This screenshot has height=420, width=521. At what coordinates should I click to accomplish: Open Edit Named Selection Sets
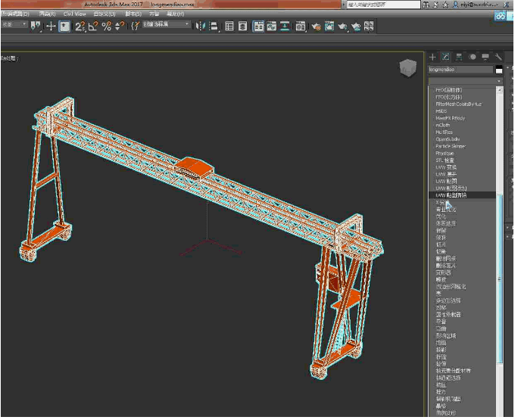(135, 26)
